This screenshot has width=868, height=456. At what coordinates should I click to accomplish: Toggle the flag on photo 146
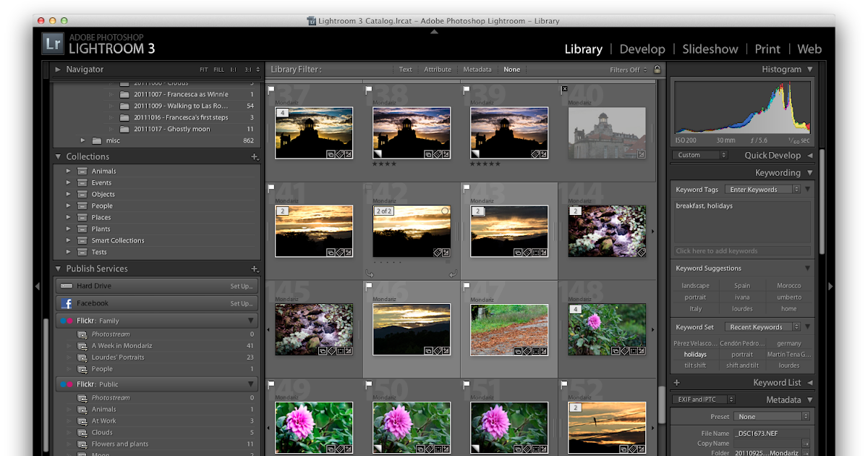(x=369, y=286)
